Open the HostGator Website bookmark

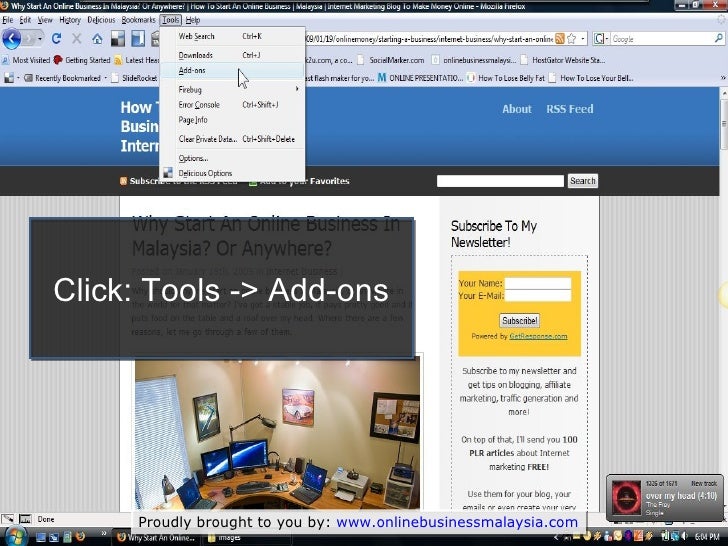click(563, 60)
